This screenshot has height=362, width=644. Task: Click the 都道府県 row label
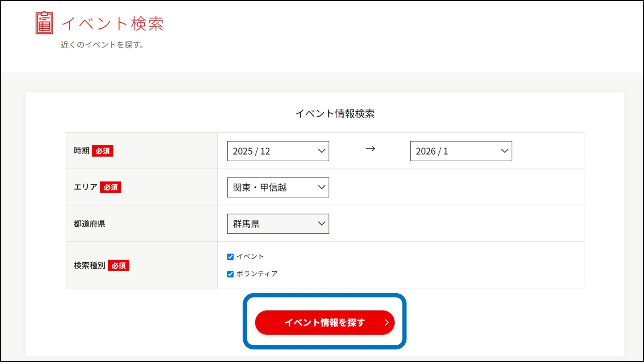pos(89,224)
